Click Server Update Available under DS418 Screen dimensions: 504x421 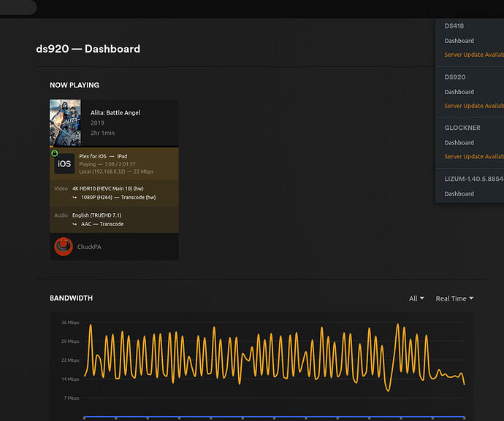click(x=474, y=55)
